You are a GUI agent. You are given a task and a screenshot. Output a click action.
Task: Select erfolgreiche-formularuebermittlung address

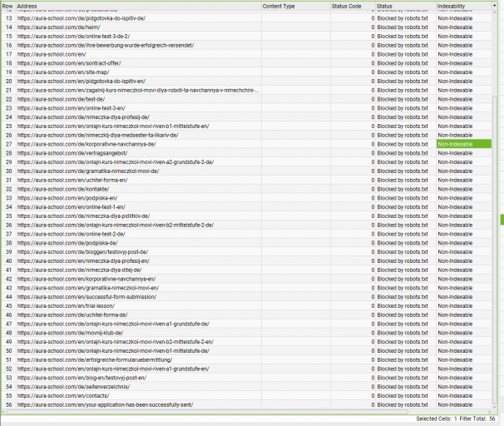[95, 360]
